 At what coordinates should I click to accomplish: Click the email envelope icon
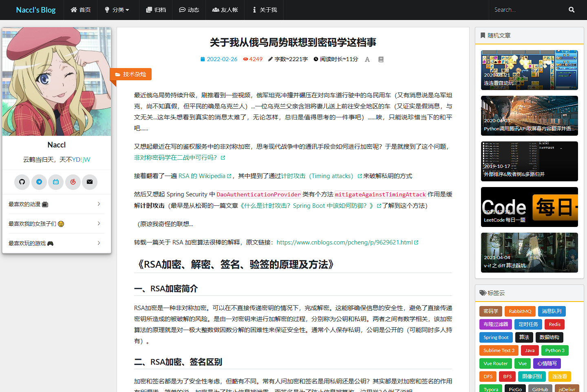(90, 182)
